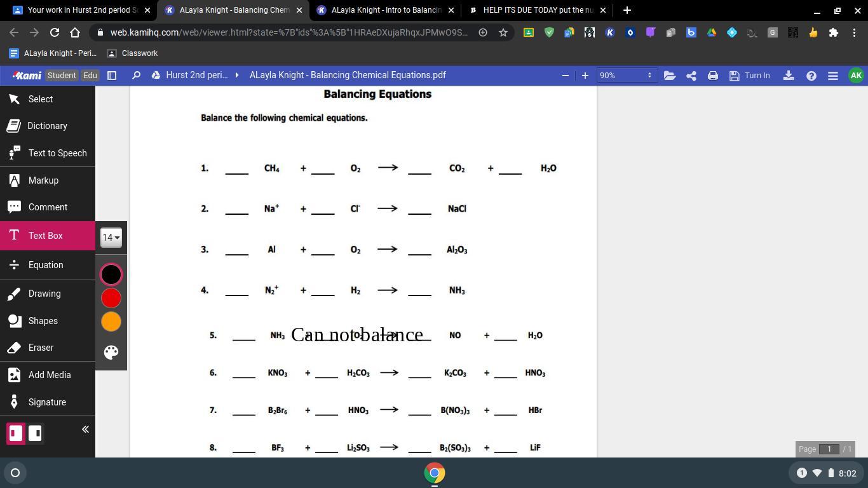Switch to Intro to Balancing tab

click(386, 10)
